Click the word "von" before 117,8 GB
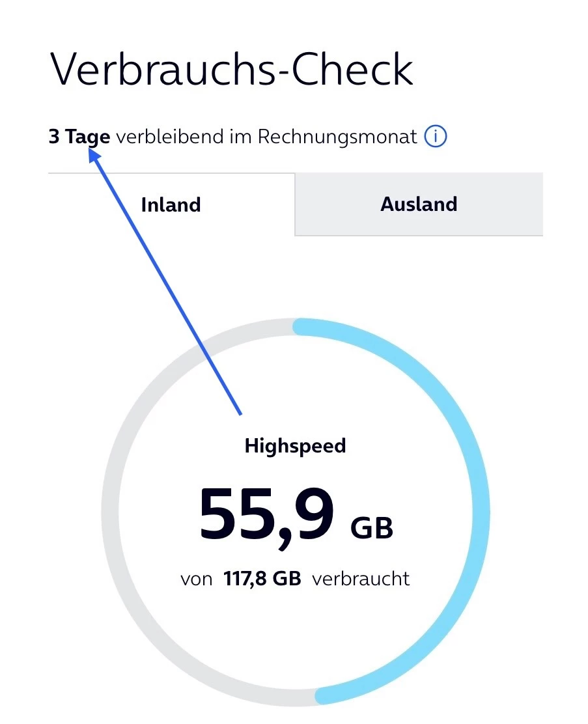 [197, 579]
